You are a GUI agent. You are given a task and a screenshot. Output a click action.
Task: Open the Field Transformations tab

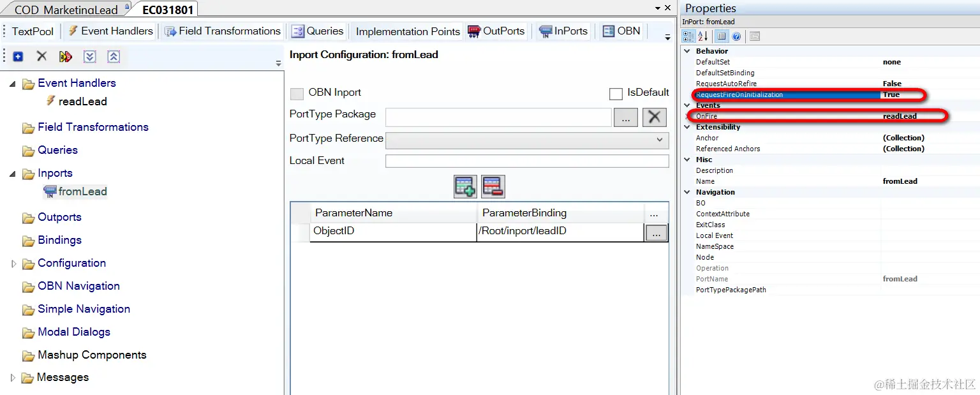tap(222, 31)
